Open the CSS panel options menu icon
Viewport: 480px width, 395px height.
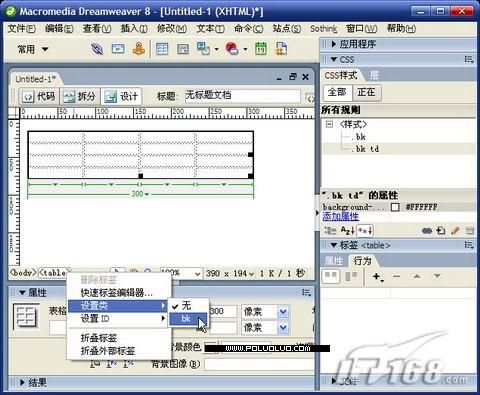pyautogui.click(x=469, y=60)
